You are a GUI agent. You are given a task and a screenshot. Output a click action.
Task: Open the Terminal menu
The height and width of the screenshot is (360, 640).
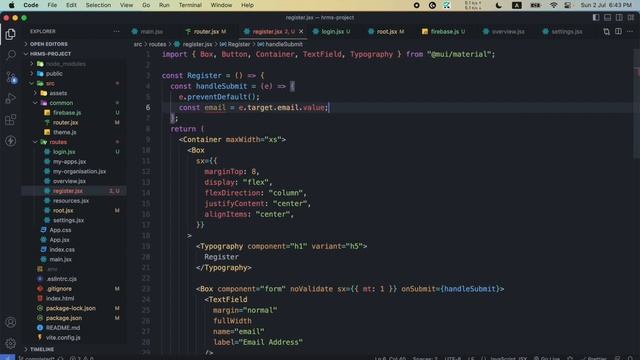tap(190, 5)
